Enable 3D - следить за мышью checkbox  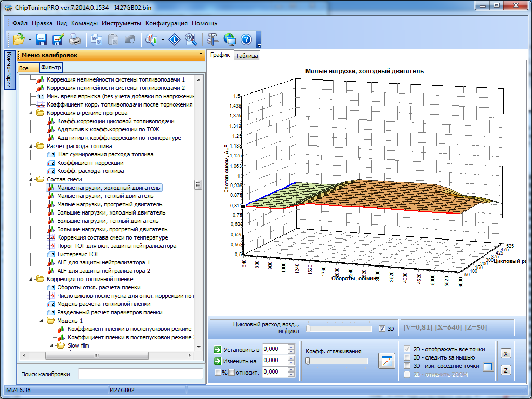407,357
